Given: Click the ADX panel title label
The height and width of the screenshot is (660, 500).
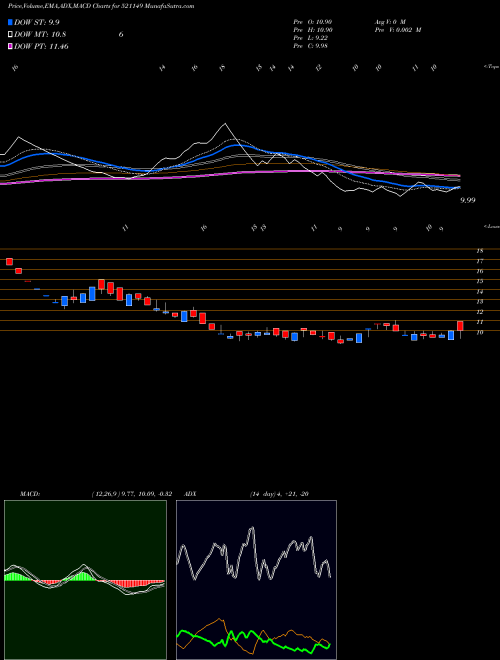Looking at the screenshot, I should coord(190,494).
